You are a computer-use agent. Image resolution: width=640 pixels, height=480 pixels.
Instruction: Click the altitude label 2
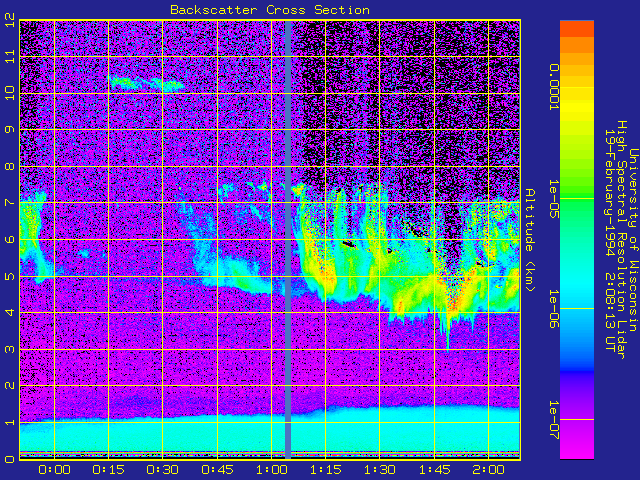tap(10, 386)
